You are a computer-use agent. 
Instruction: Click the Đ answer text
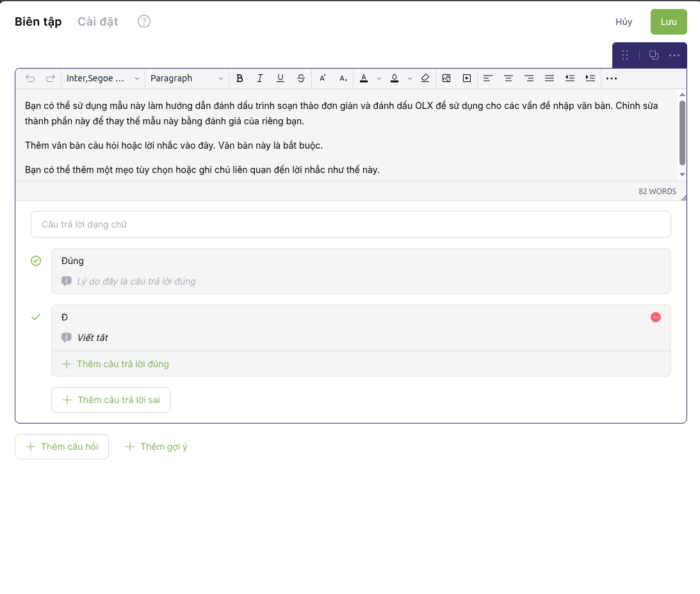point(65,318)
